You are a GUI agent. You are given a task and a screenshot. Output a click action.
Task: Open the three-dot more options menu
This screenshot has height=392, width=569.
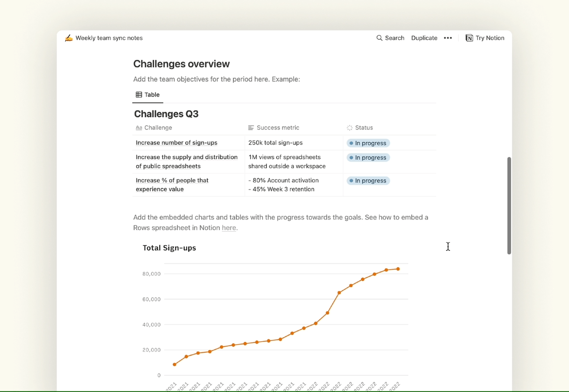(x=448, y=38)
